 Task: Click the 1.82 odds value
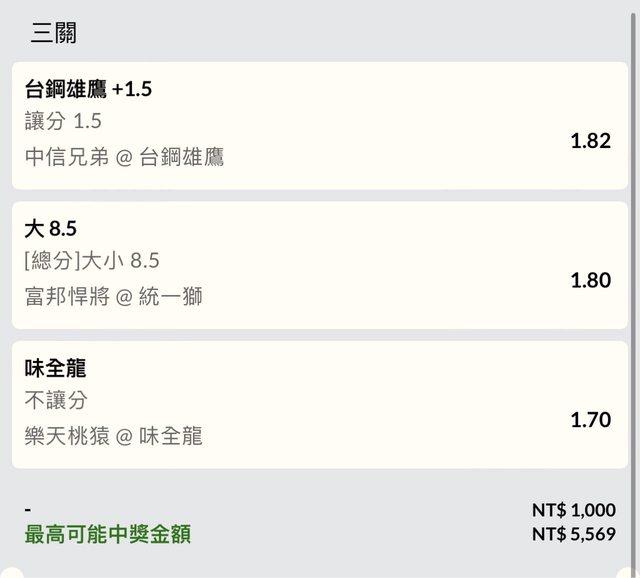tap(590, 141)
